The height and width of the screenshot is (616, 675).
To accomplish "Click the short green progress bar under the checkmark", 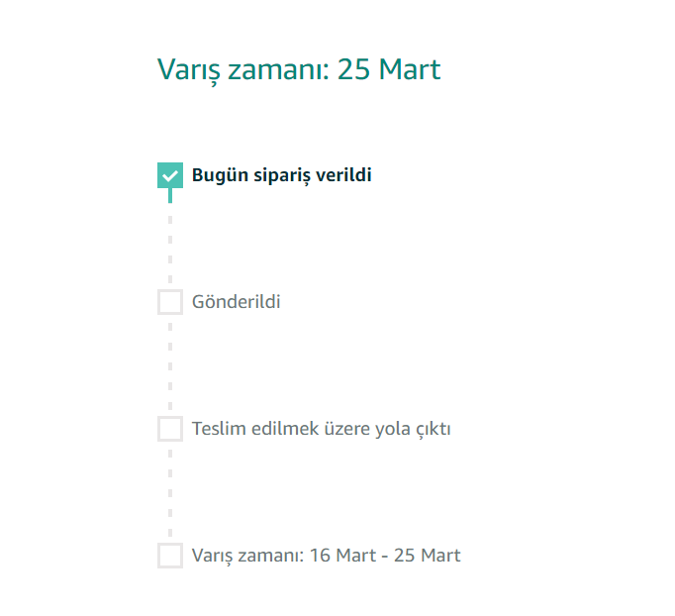I will tap(170, 195).
